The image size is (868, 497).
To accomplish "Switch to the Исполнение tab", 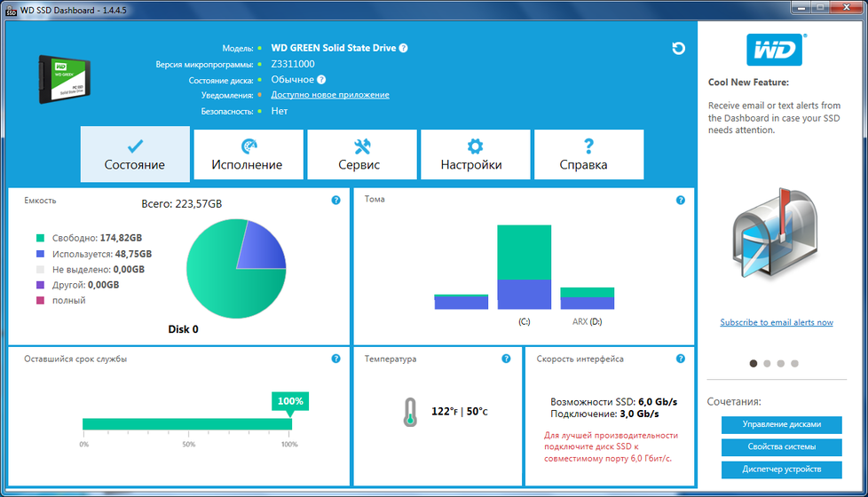I will 248,155.
